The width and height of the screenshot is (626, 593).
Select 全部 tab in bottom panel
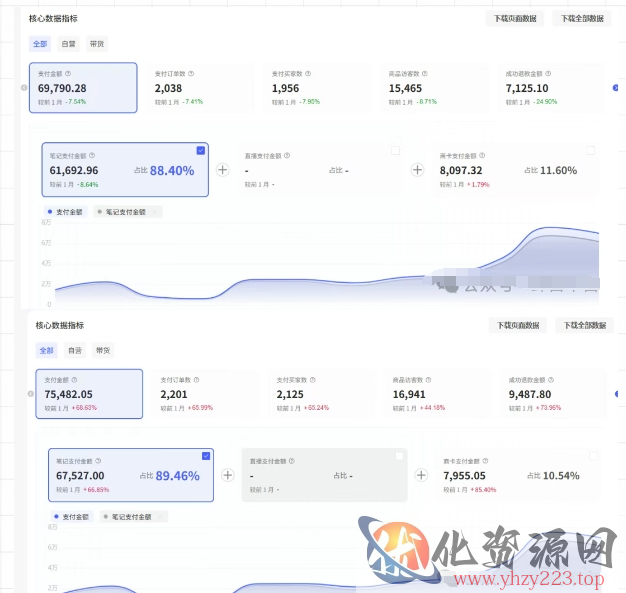tap(46, 350)
